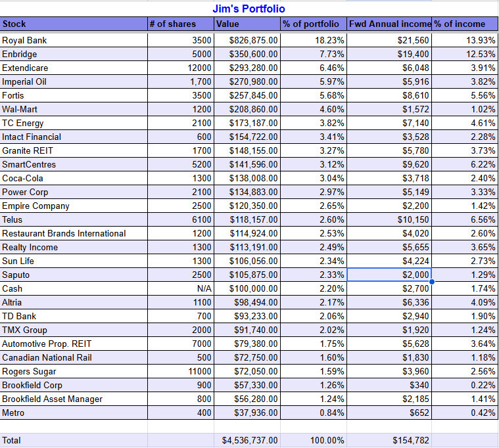Click the Extendicare stock cell

pos(74,68)
